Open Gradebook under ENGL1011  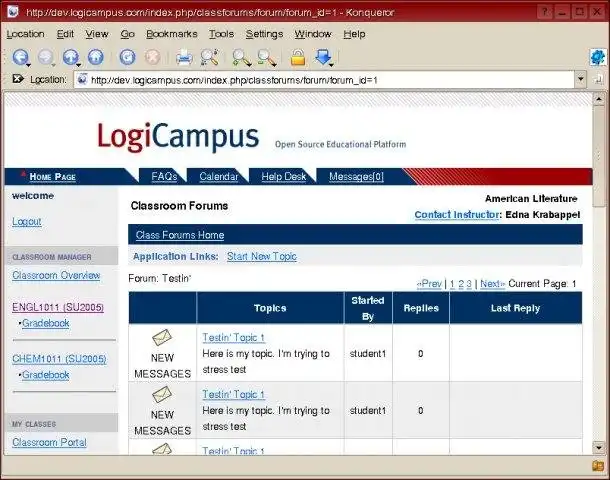click(46, 323)
